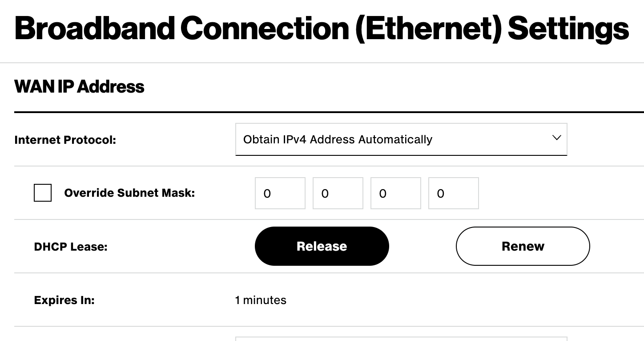Viewport: 644px width, 341px height.
Task: Click the '1 minutes' expiry value
Action: click(x=261, y=300)
